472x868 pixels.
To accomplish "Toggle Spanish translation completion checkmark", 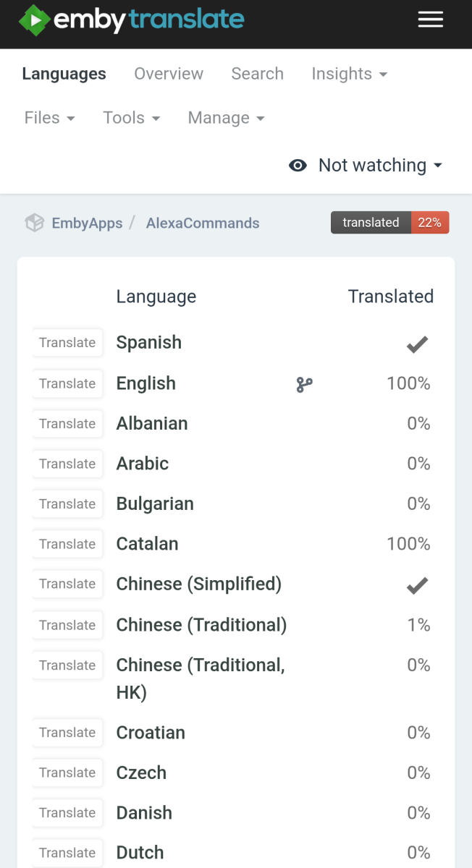I will [417, 344].
